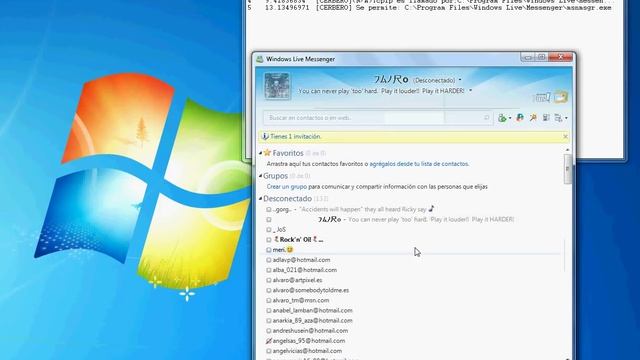Minimize the Windows Live Messenger window
Screen dimensions: 640x360
527,58
